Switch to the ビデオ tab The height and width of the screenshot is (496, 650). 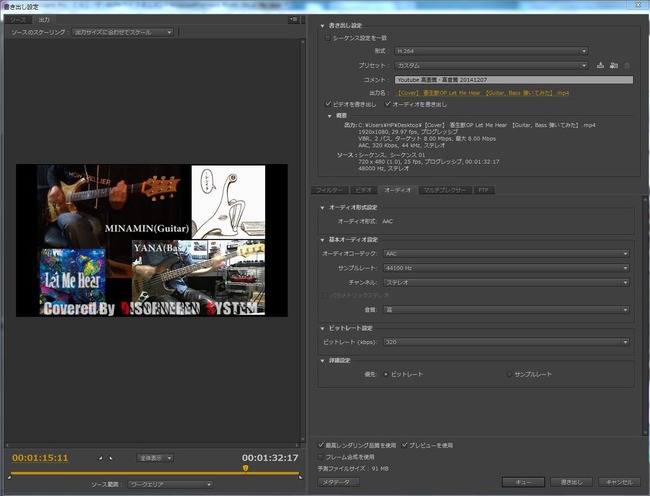click(364, 190)
